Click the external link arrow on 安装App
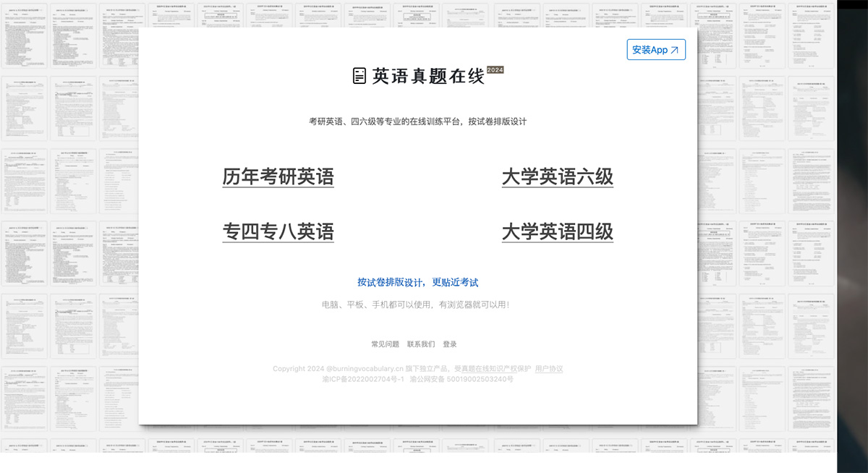 [673, 49]
